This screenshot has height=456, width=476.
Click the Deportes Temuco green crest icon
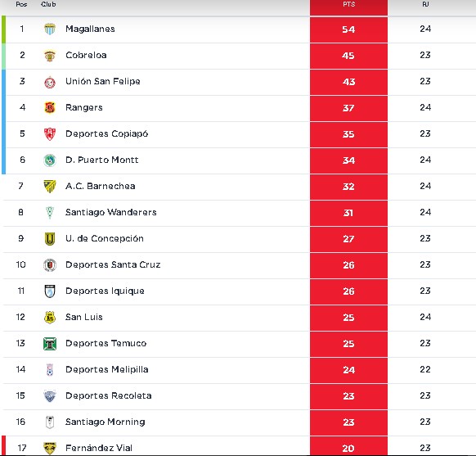point(50,344)
